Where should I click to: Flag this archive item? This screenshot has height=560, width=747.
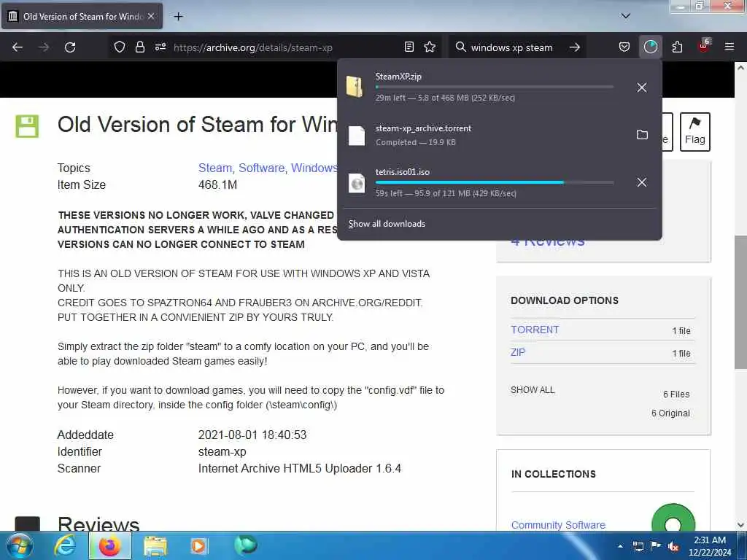[694, 132]
